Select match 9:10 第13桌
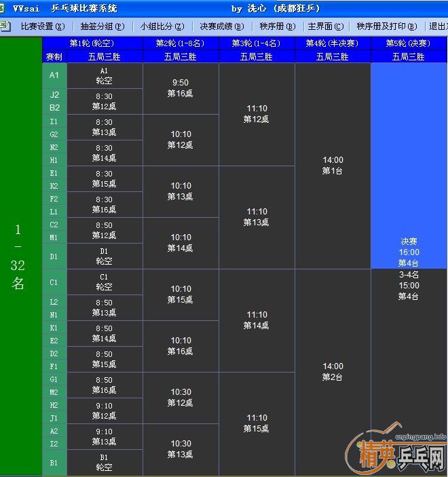448x477 pixels. tap(105, 436)
